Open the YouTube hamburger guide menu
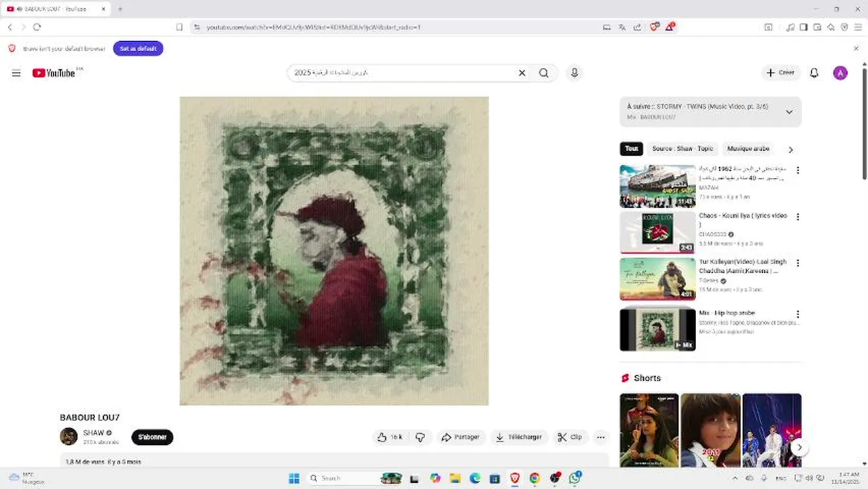 click(16, 73)
